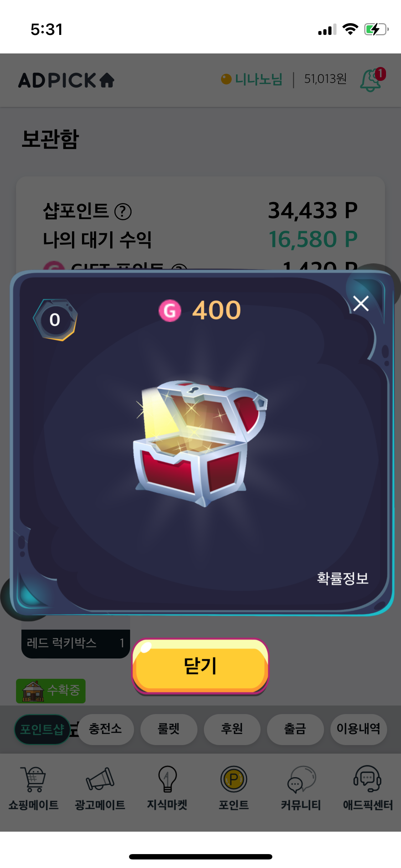Tap the 쇼핑메이트 shopping cart icon
Screen dimensions: 401x868
[x=33, y=779]
